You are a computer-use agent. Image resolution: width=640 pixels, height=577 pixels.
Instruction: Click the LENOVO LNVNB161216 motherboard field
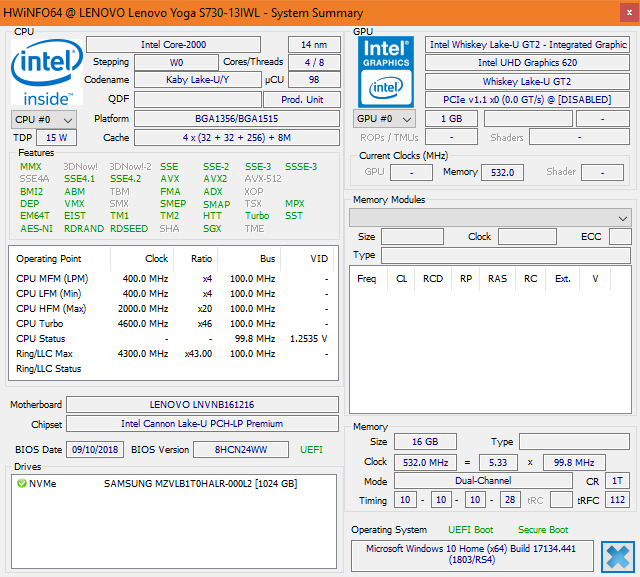(x=202, y=404)
